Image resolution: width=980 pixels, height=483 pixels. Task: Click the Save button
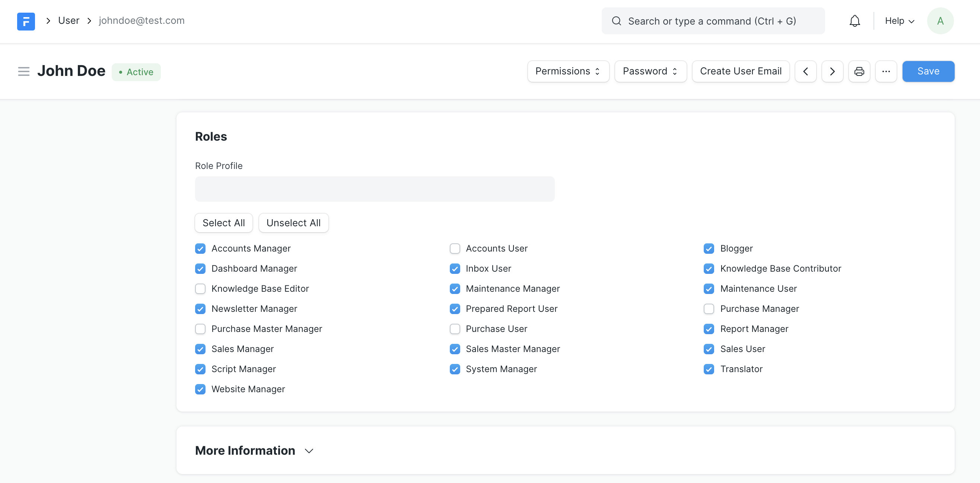(928, 71)
